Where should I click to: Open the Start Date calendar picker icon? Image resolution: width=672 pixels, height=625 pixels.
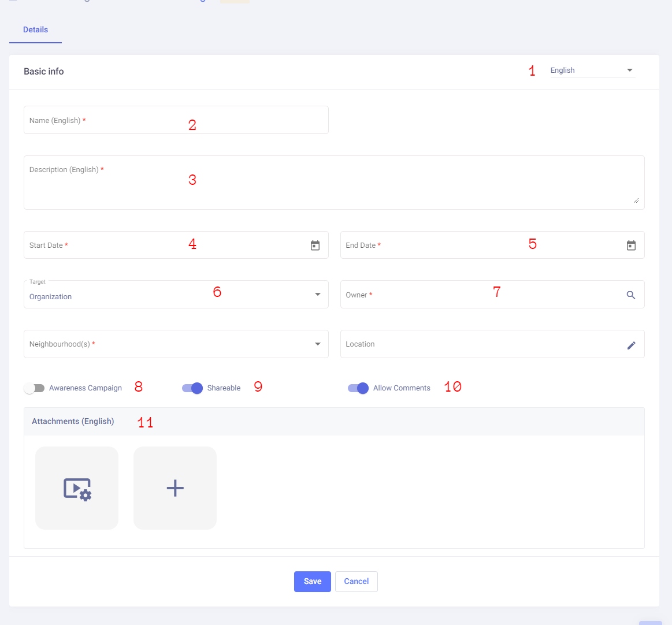pyautogui.click(x=315, y=245)
